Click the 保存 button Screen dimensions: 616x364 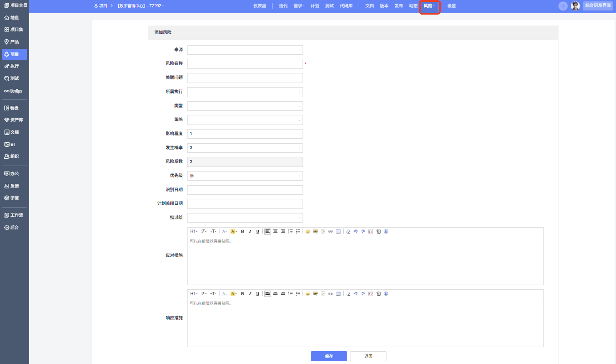pos(329,356)
